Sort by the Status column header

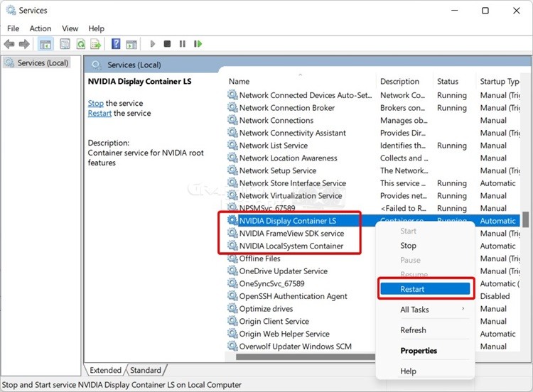tap(454, 81)
